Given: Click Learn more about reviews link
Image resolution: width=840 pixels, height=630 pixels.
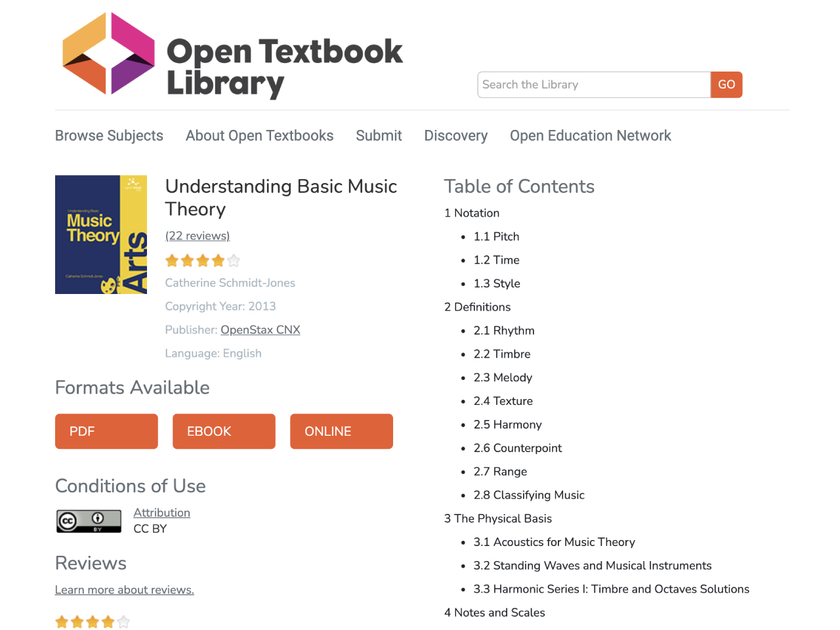Looking at the screenshot, I should 125,590.
